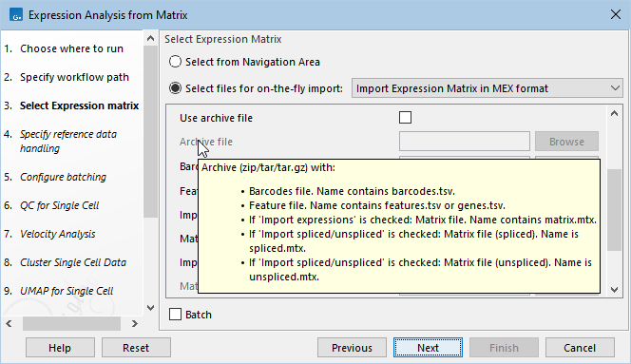Image resolution: width=631 pixels, height=364 pixels.
Task: Enable the Use archive file checkbox
Action: coord(405,118)
